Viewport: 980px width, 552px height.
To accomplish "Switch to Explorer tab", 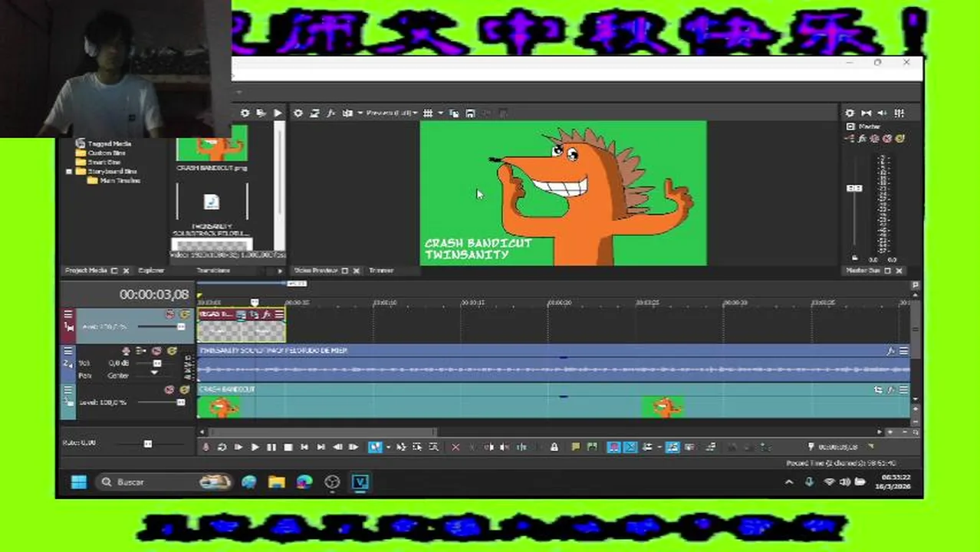I will point(151,271).
